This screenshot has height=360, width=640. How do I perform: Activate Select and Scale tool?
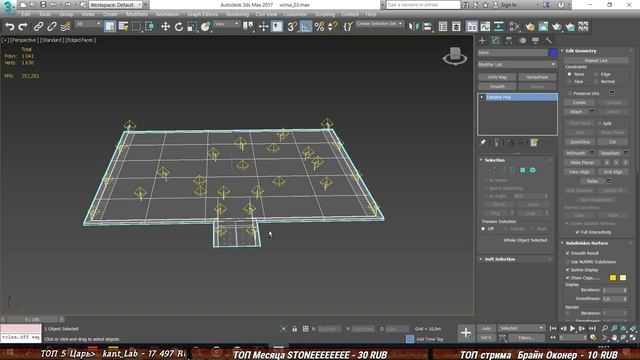pyautogui.click(x=192, y=27)
